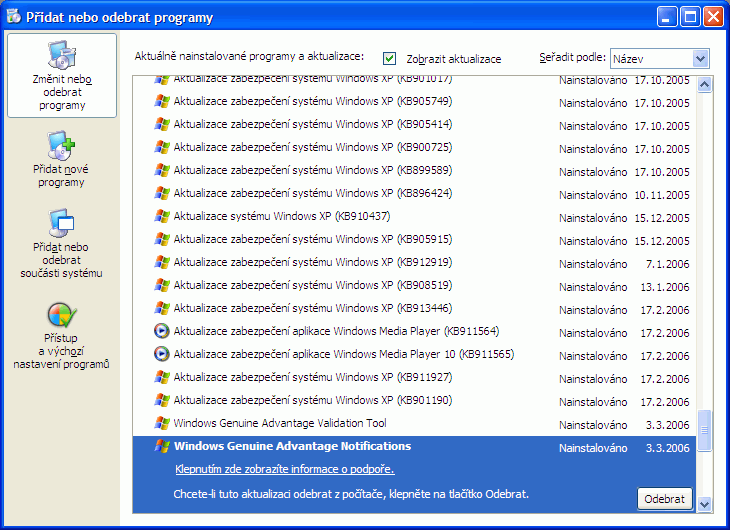The height and width of the screenshot is (530, 730).
Task: Click the Windows flag icon next to KB905915
Action: coord(162,239)
